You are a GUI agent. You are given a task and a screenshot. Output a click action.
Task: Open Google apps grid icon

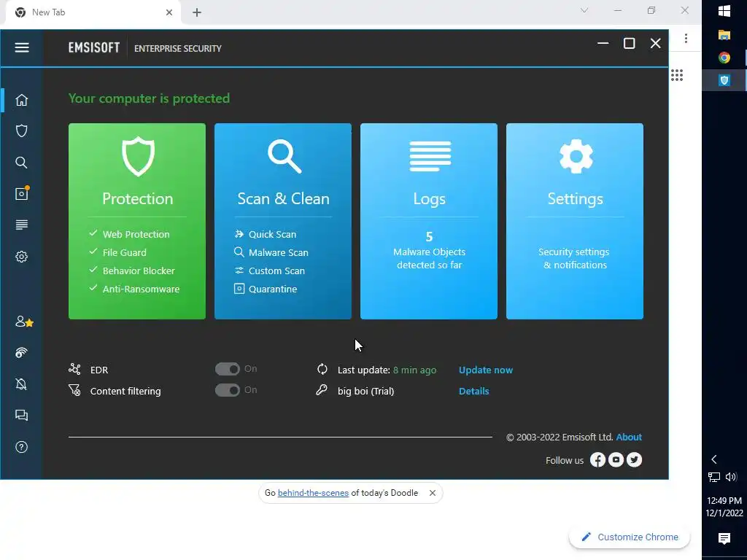click(x=677, y=75)
